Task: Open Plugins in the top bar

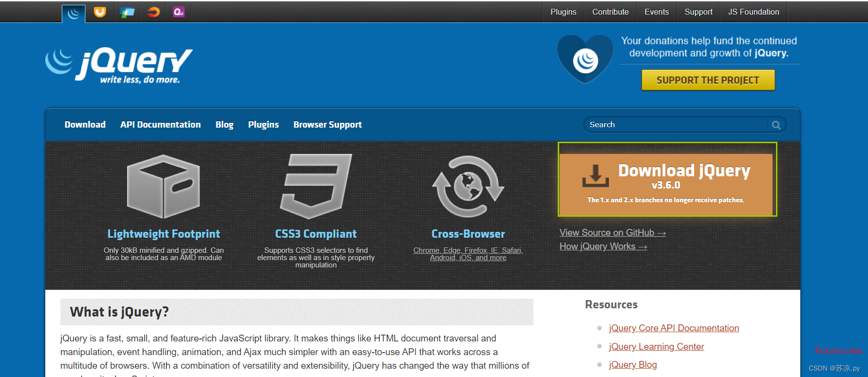Action: [x=563, y=12]
